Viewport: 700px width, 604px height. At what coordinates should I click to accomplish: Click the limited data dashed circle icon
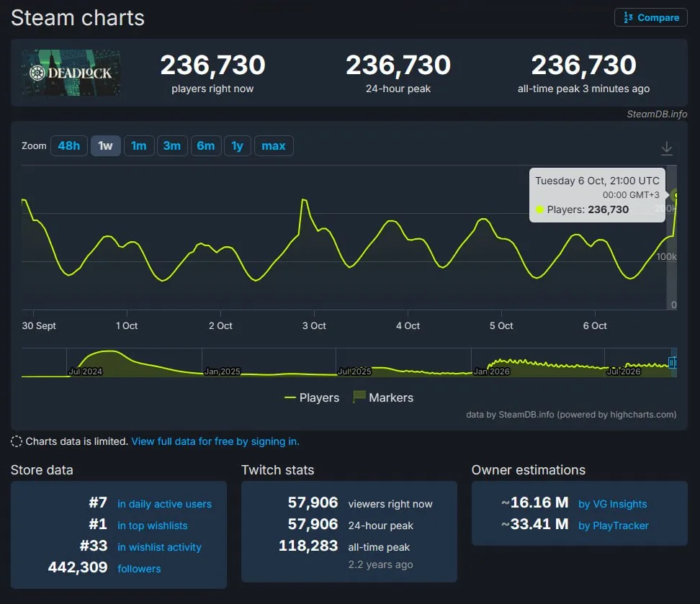point(17,441)
